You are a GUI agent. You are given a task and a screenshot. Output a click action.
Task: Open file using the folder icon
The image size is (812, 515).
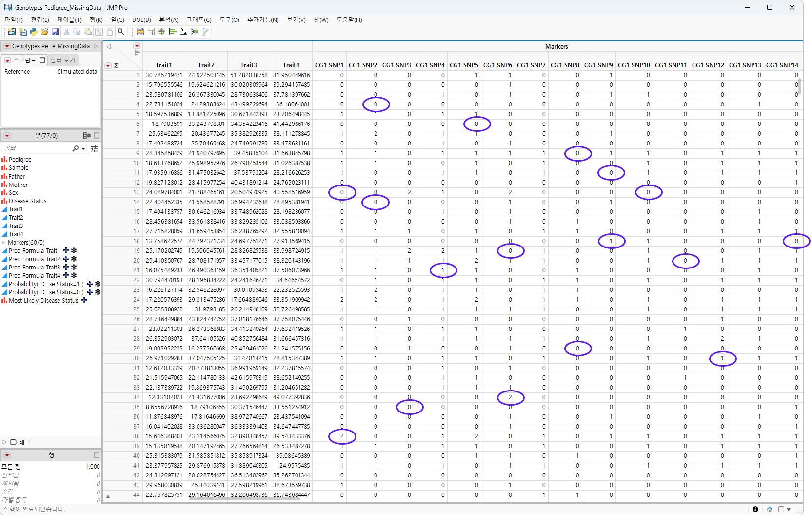pyautogui.click(x=44, y=32)
